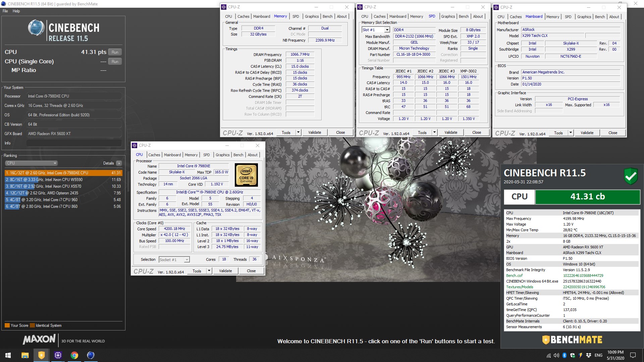
Task: Select ranking row Intel Core i9-7980XE 41.31
Action: pyautogui.click(x=63, y=173)
